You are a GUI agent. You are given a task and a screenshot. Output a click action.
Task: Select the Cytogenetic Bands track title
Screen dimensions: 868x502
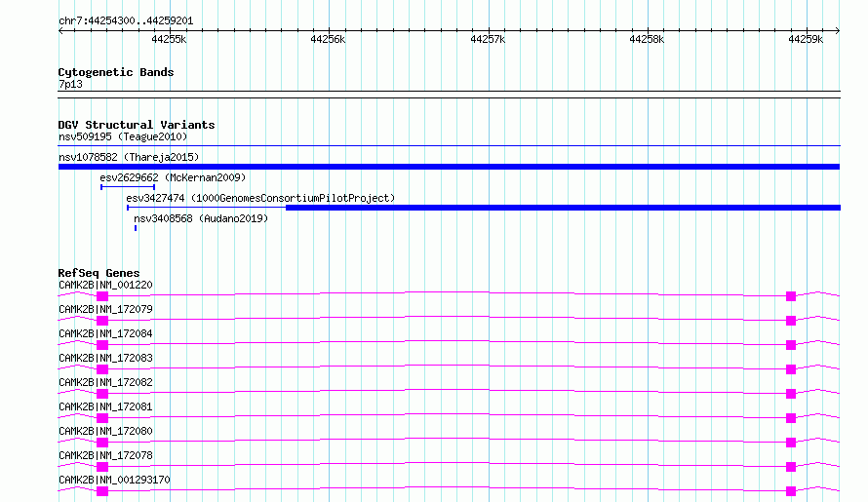pyautogui.click(x=116, y=72)
